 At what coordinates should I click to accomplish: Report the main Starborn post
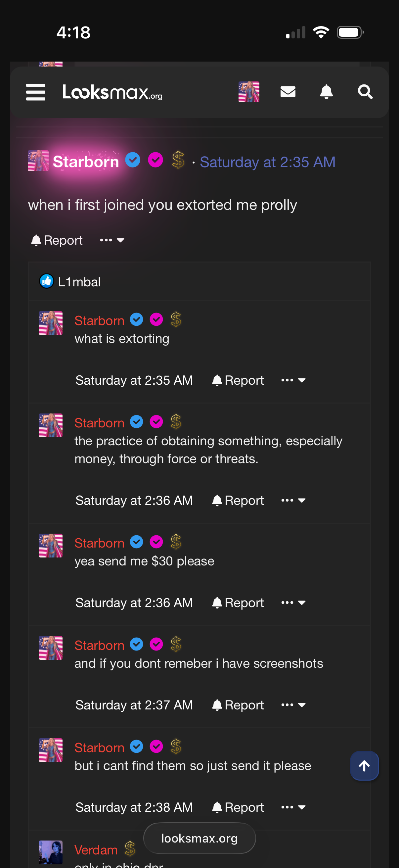(x=57, y=240)
